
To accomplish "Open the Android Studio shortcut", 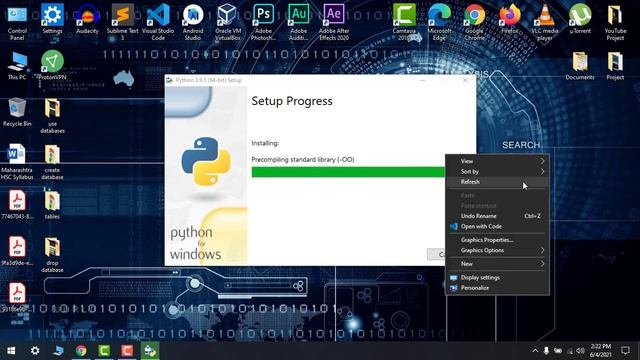I will 193,22.
